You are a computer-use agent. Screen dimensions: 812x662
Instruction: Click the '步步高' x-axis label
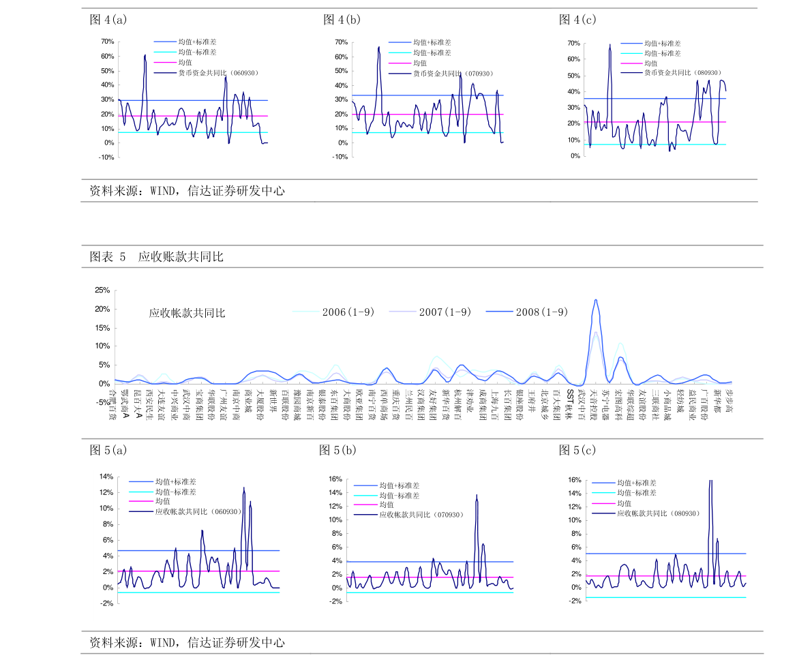730,402
